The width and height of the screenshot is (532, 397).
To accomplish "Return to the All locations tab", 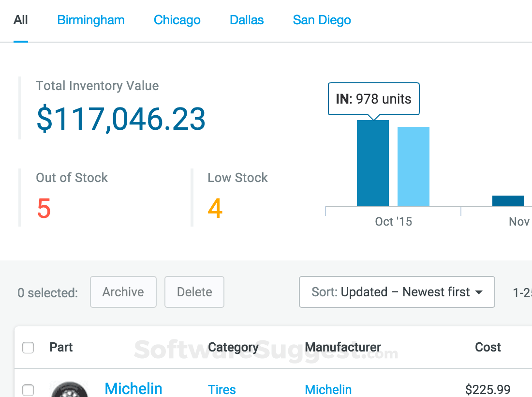I will point(20,20).
